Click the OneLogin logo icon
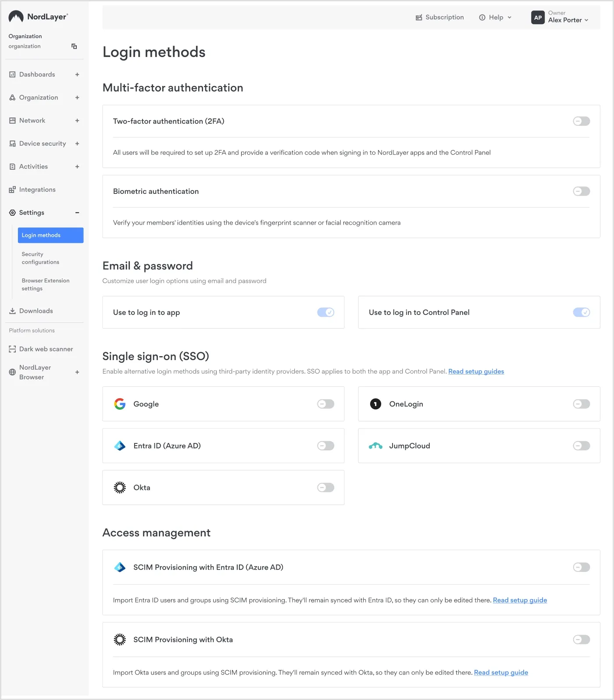Image resolution: width=614 pixels, height=700 pixels. pos(375,404)
